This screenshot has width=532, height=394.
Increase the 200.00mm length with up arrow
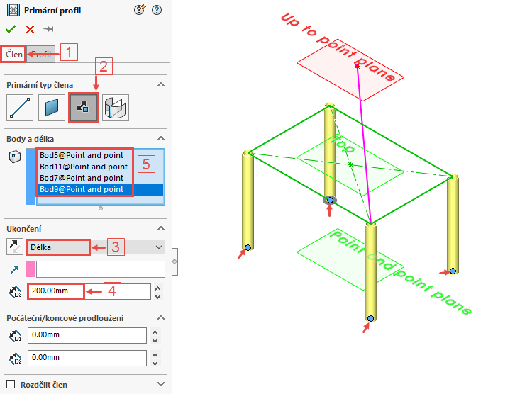(157, 288)
